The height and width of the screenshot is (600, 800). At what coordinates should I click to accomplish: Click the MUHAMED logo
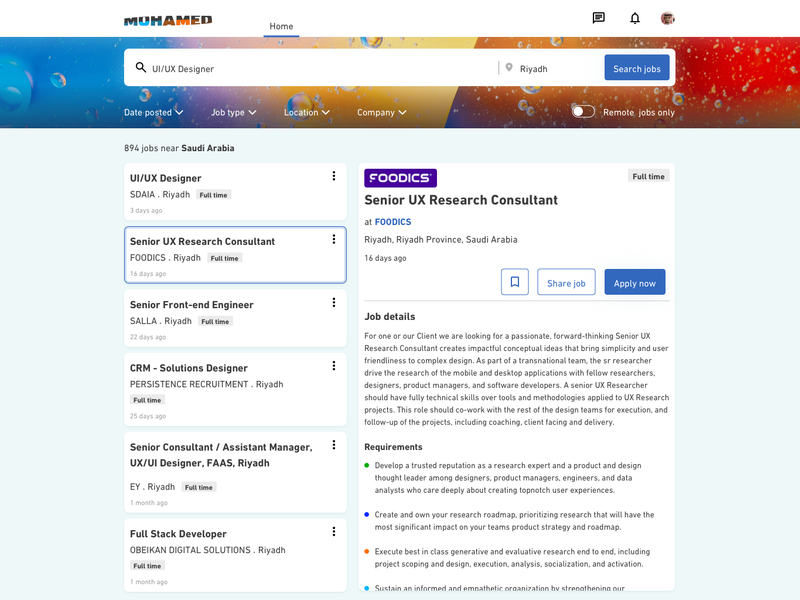[x=168, y=20]
